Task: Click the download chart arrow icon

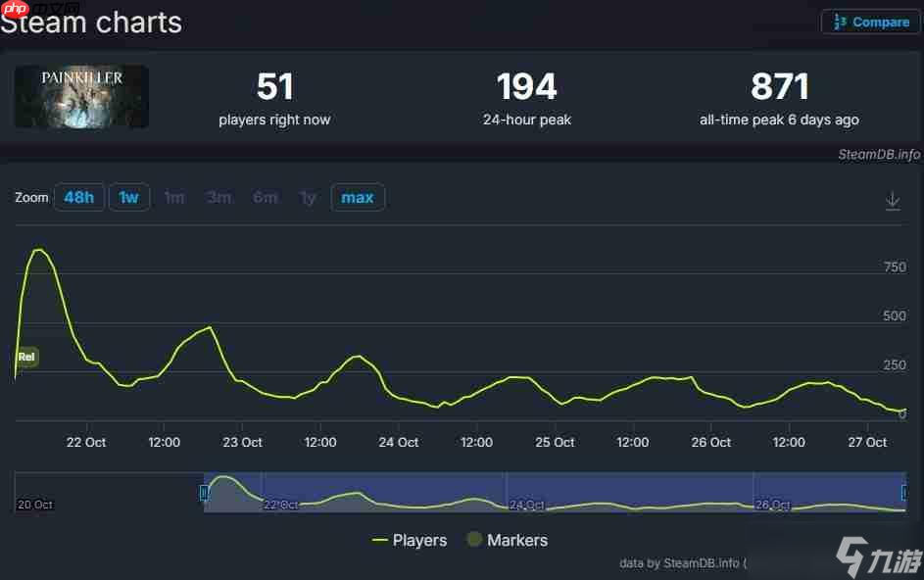Action: coord(892,201)
